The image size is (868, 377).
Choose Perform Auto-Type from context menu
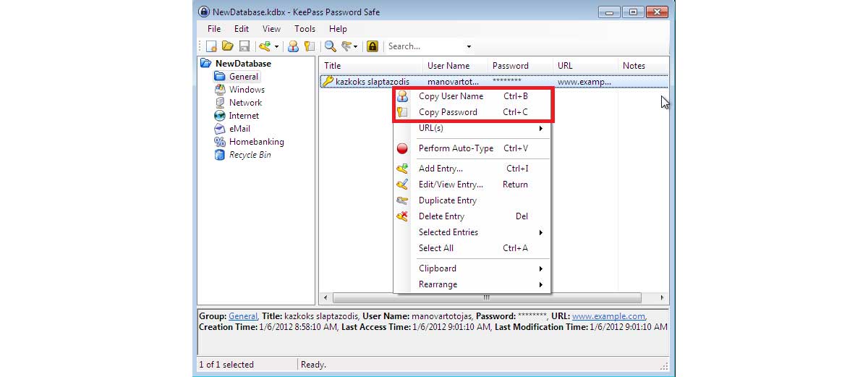tap(472, 148)
